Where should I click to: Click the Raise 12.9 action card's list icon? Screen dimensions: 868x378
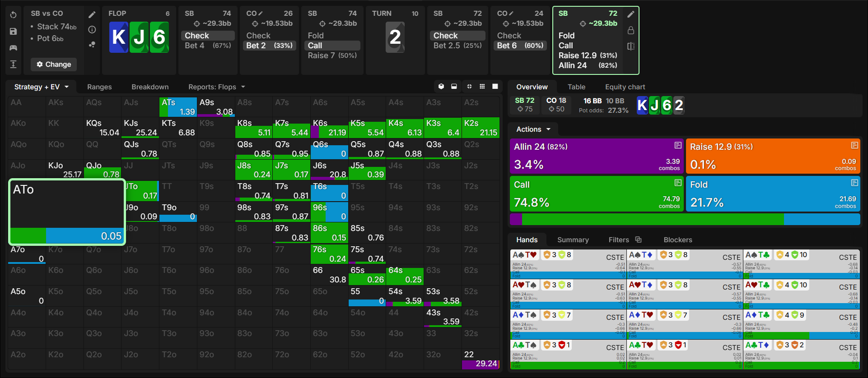[854, 145]
